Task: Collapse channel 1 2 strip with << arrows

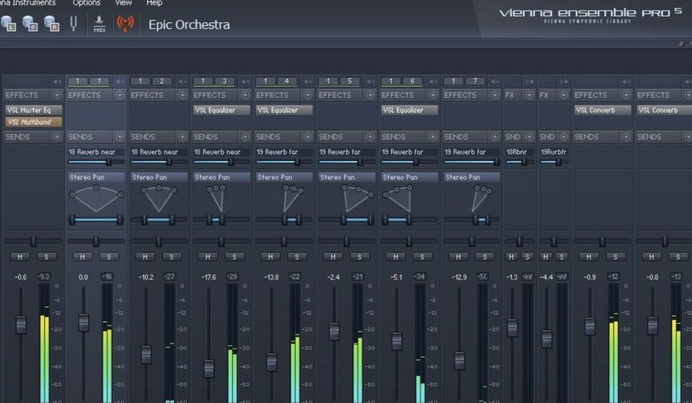Action: [x=182, y=82]
